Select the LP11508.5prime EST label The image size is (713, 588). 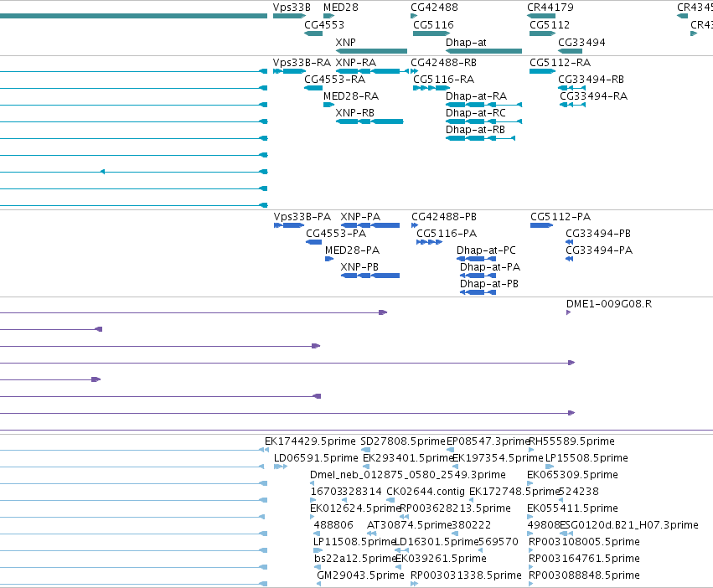pos(354,542)
